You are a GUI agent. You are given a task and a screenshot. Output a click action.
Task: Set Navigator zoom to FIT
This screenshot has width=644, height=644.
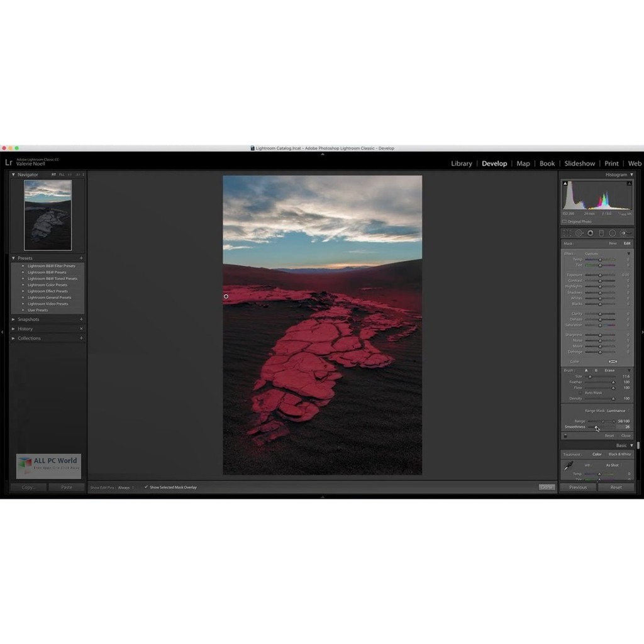tap(53, 175)
